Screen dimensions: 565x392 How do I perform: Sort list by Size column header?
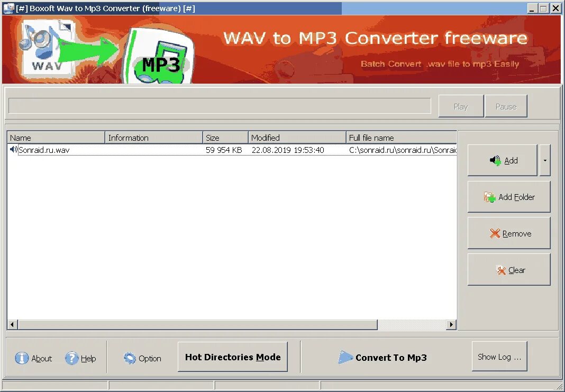(225, 138)
